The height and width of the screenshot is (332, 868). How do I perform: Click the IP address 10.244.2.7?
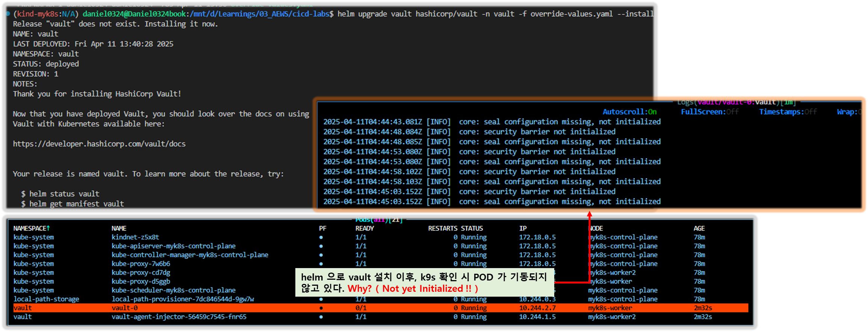pos(537,308)
